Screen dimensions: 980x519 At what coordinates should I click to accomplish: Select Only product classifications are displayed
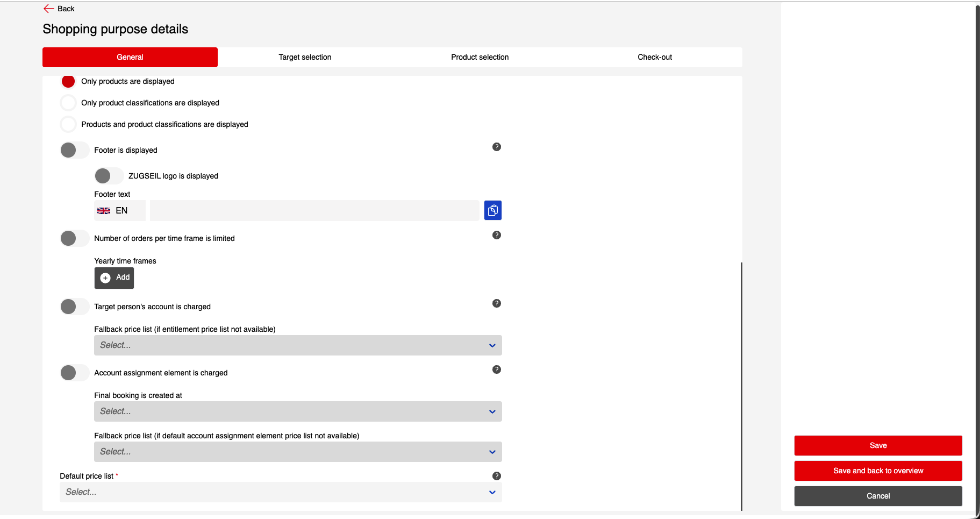[68, 103]
